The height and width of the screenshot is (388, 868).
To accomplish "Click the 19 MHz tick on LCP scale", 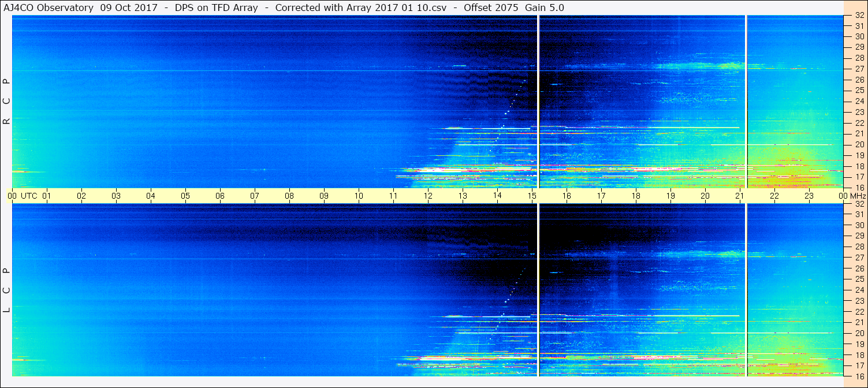I will click(859, 344).
